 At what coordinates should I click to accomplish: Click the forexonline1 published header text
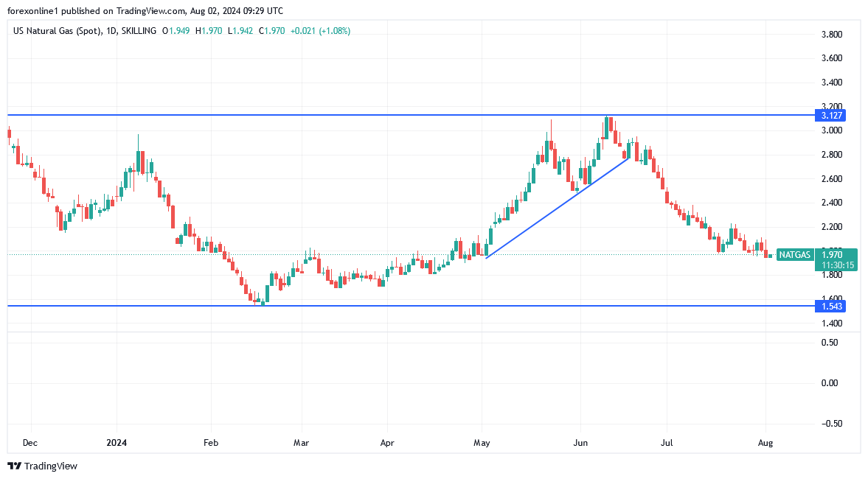coord(145,10)
